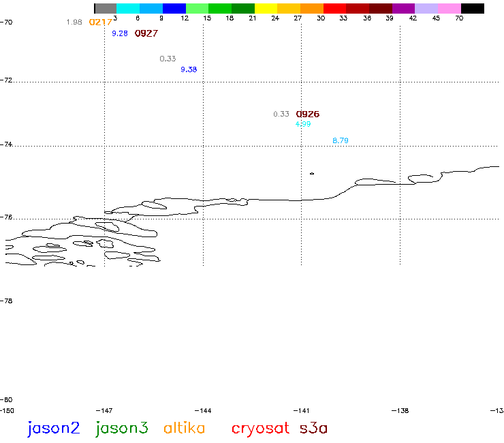Select the -80 latitude axis label
Image resolution: width=504 pixels, height=443 pixels.
point(6,400)
